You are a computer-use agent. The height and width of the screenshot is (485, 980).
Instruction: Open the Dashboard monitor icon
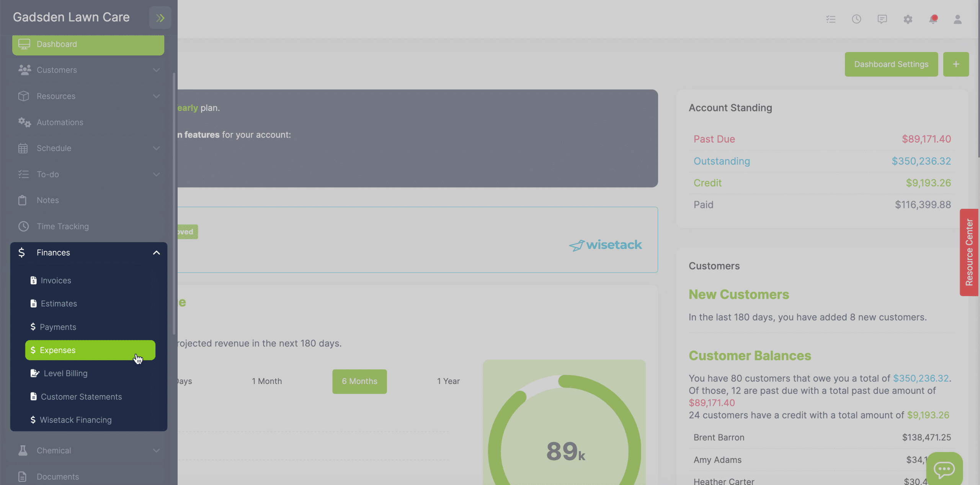click(x=24, y=44)
